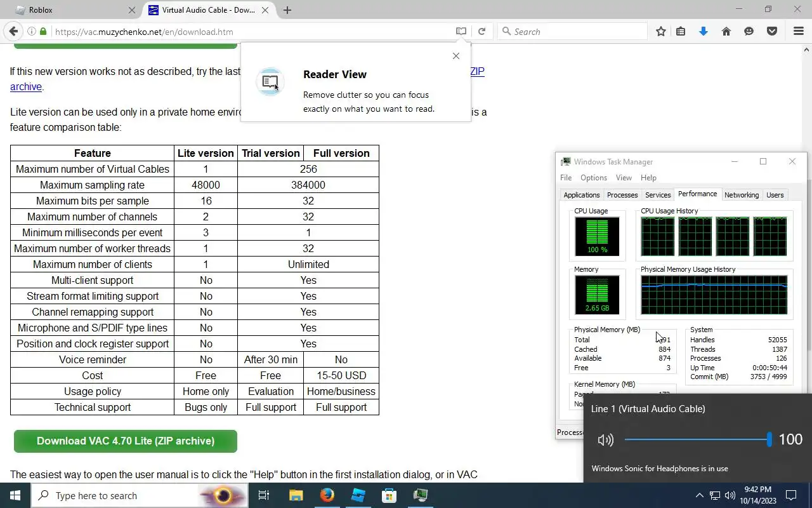
Task: Click Download VAC 4.70 Lite button
Action: [126, 441]
